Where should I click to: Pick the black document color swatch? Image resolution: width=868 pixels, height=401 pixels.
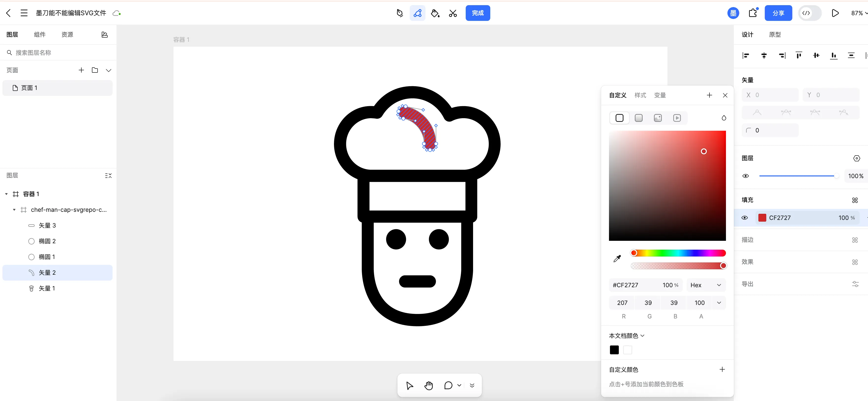[614, 350]
